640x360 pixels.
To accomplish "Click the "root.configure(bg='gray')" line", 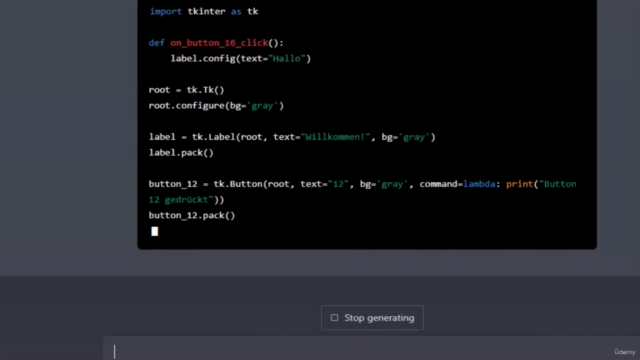I will (x=216, y=106).
